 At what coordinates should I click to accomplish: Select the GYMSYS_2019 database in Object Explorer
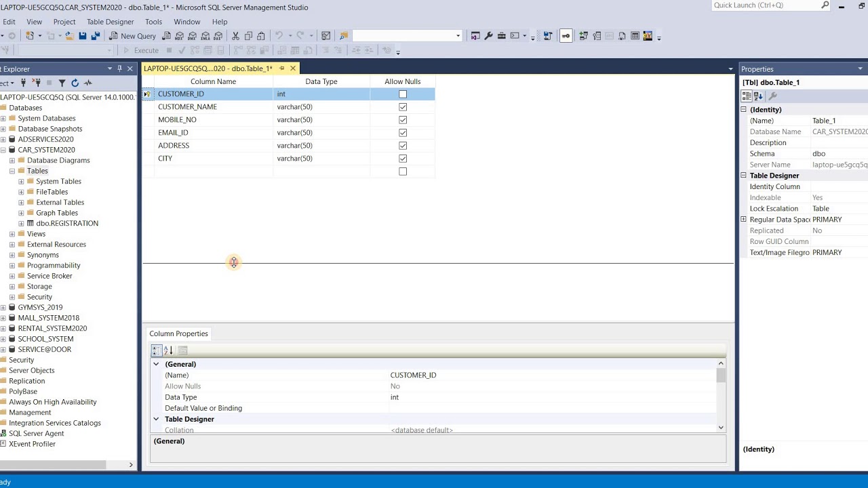pos(40,308)
